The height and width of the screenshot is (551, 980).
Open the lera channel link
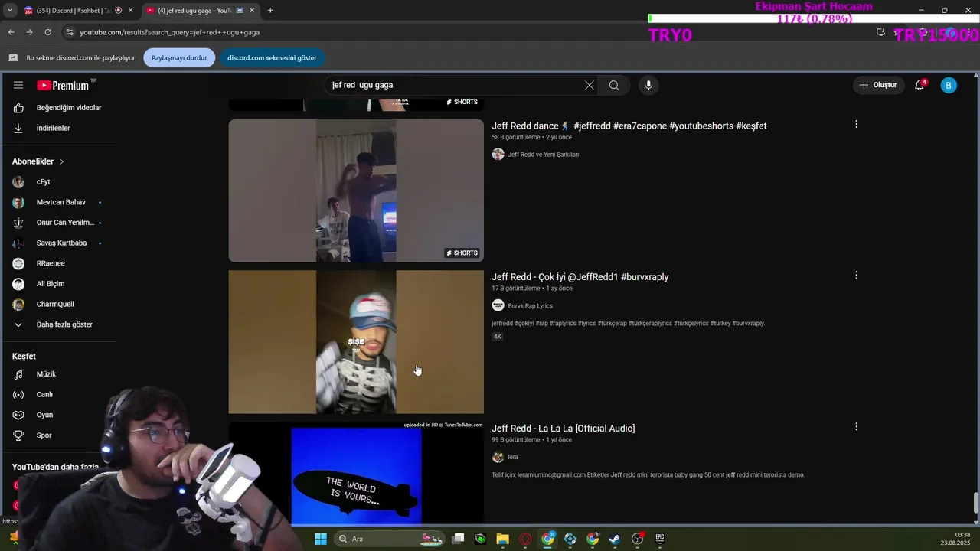tap(513, 457)
